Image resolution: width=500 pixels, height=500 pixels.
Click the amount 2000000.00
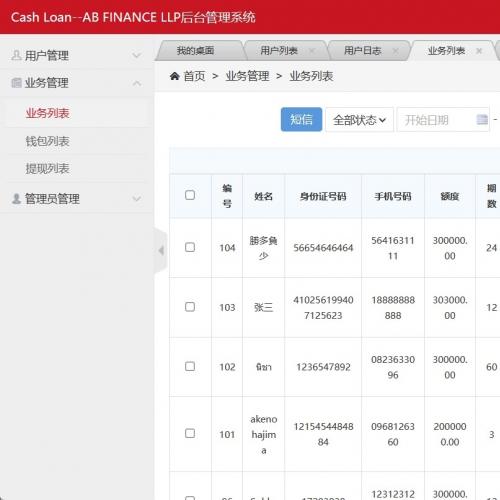pyautogui.click(x=450, y=434)
